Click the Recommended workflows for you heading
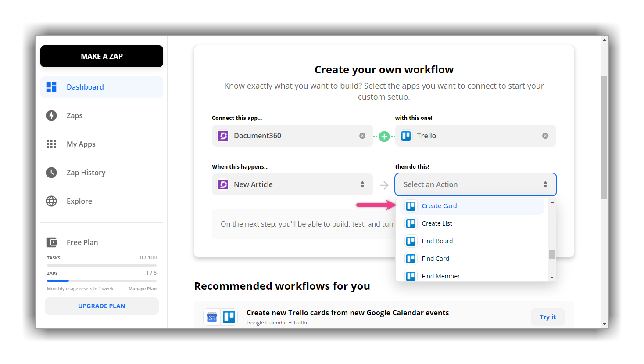The image size is (644, 364). tap(282, 286)
